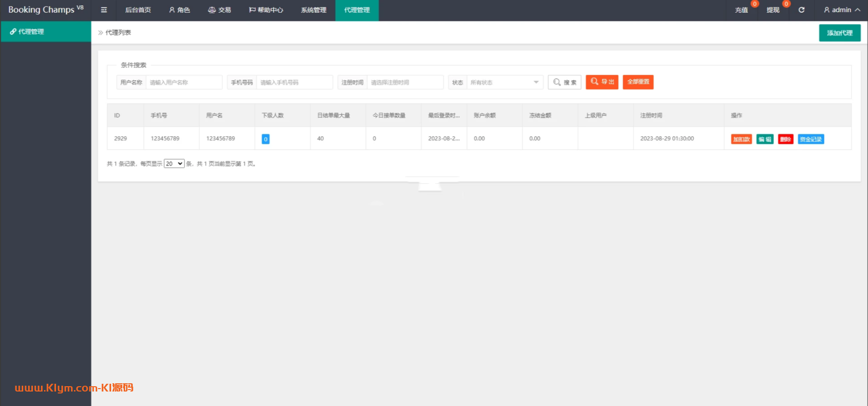Viewport: 868px width, 406px height.
Task: Click the hamburger menu collapse icon
Action: tap(104, 10)
